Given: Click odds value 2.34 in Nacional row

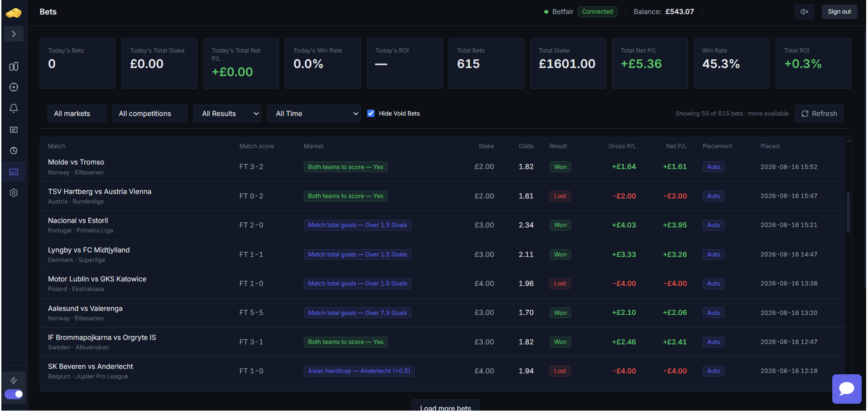Looking at the screenshot, I should 526,225.
